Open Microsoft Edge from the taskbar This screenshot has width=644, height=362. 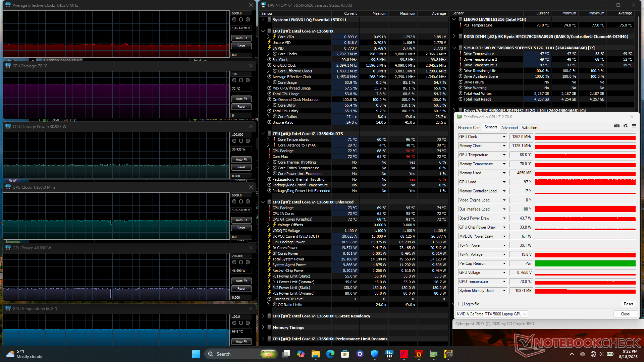tap(330, 354)
